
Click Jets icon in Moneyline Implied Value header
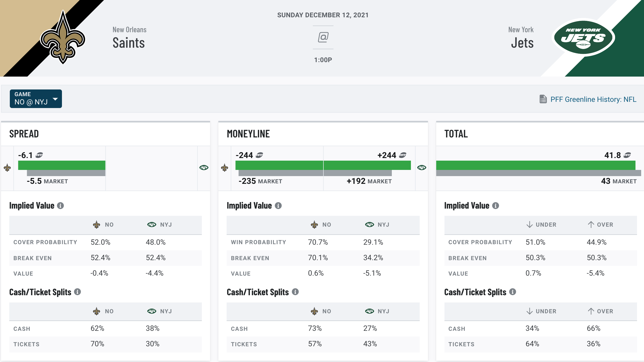369,225
